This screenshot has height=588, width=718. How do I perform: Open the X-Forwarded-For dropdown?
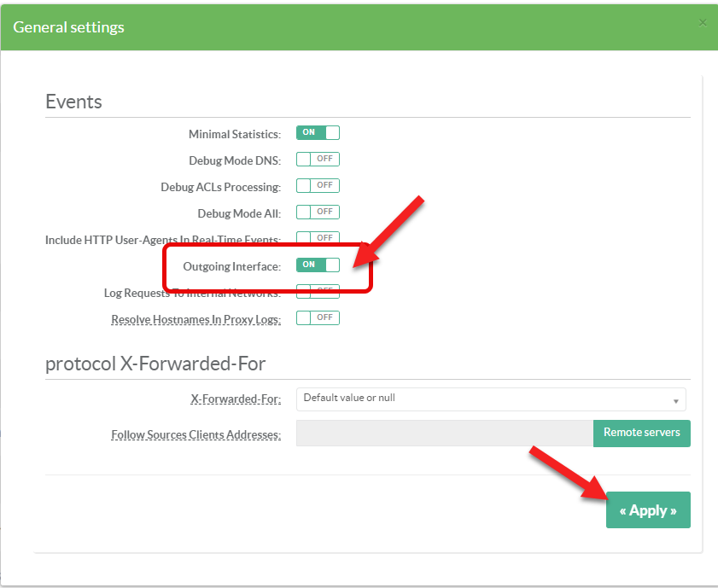[490, 399]
